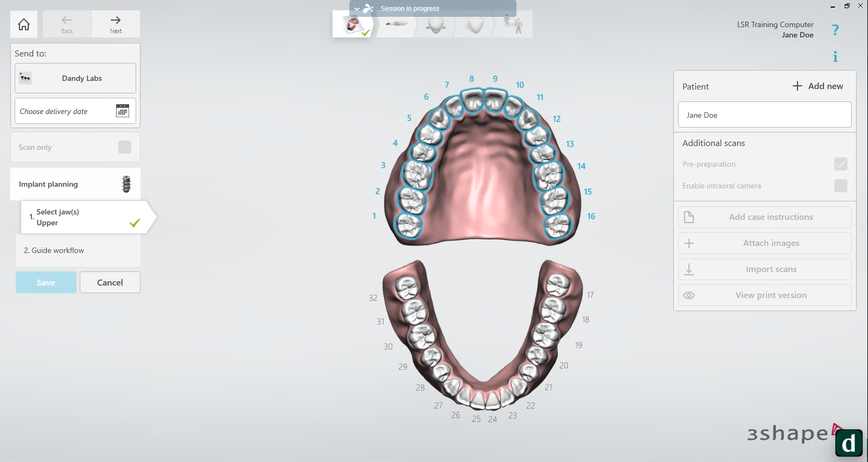Screen dimensions: 868x462
Task: Open the info icon panel
Action: point(835,57)
